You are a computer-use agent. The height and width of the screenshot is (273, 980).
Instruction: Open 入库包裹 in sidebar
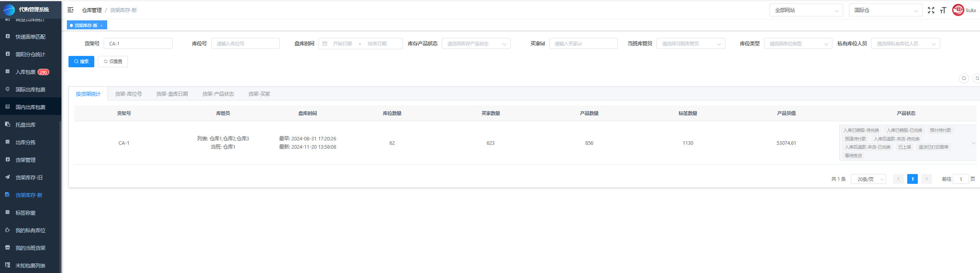26,72
